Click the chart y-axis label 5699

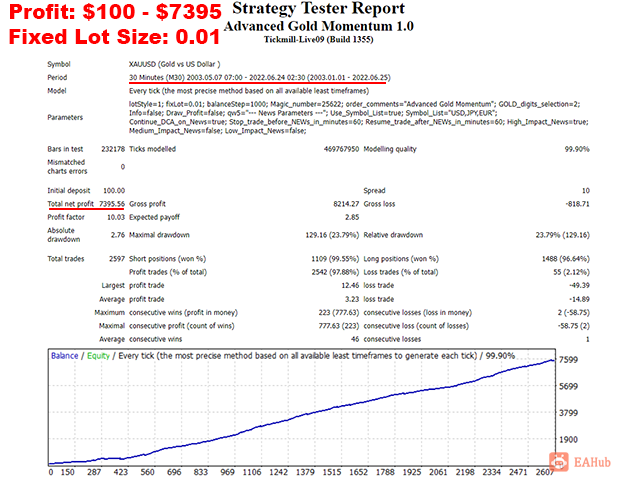[568, 386]
